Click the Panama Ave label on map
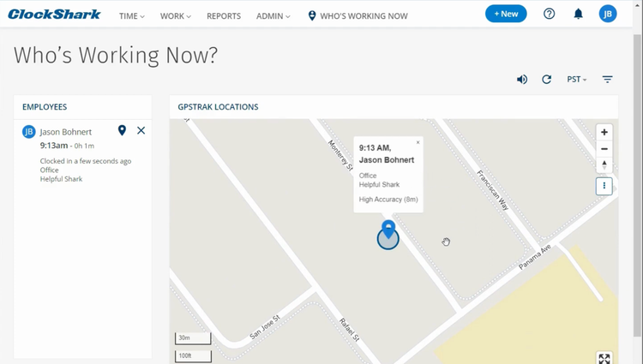The height and width of the screenshot is (364, 643). 535,258
